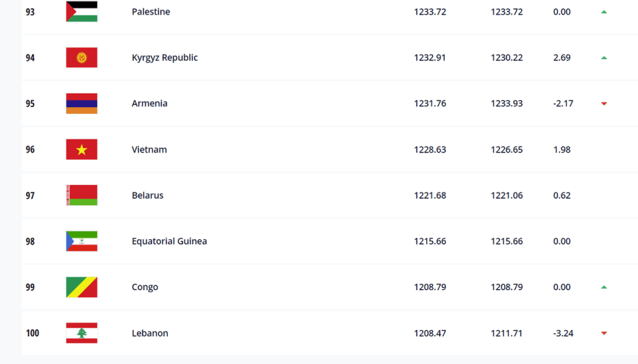Click the Kyrgyz Republic flag icon
Viewport: 638px width, 364px height.
pos(81,58)
